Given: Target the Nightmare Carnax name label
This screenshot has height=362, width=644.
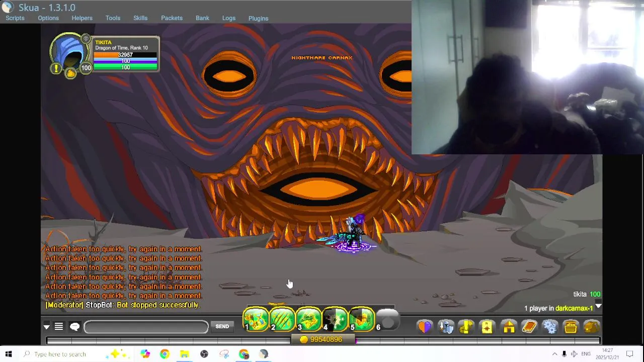Looking at the screenshot, I should pyautogui.click(x=322, y=58).
